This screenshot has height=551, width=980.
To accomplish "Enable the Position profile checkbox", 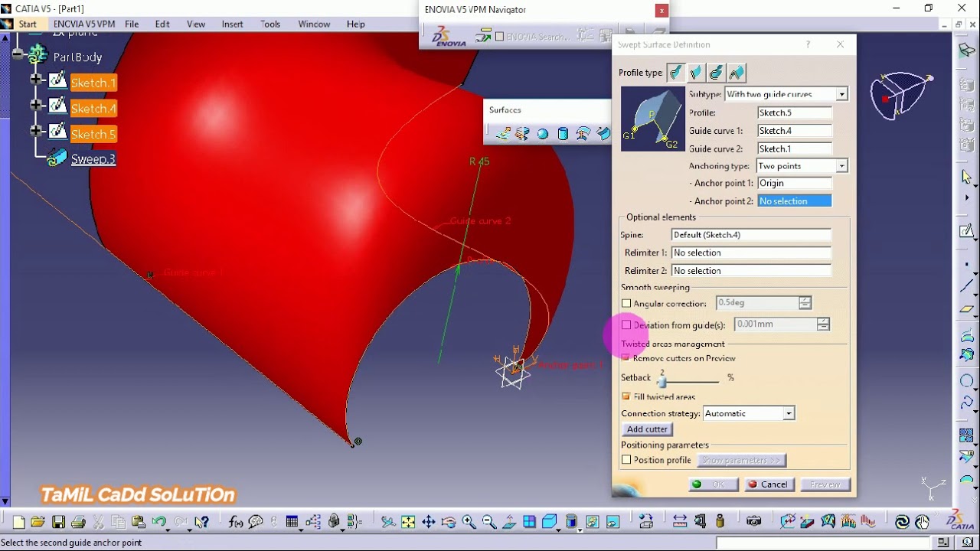I will [x=626, y=460].
